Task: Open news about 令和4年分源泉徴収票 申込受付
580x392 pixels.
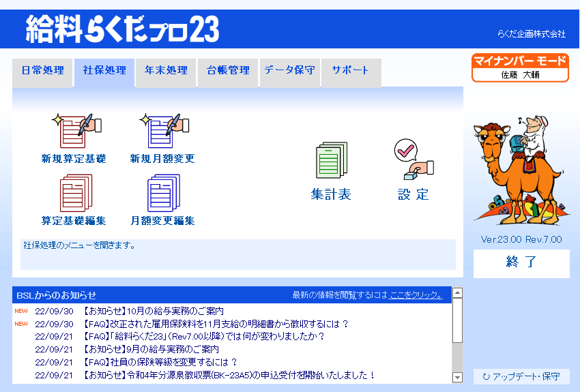Action: click(229, 376)
